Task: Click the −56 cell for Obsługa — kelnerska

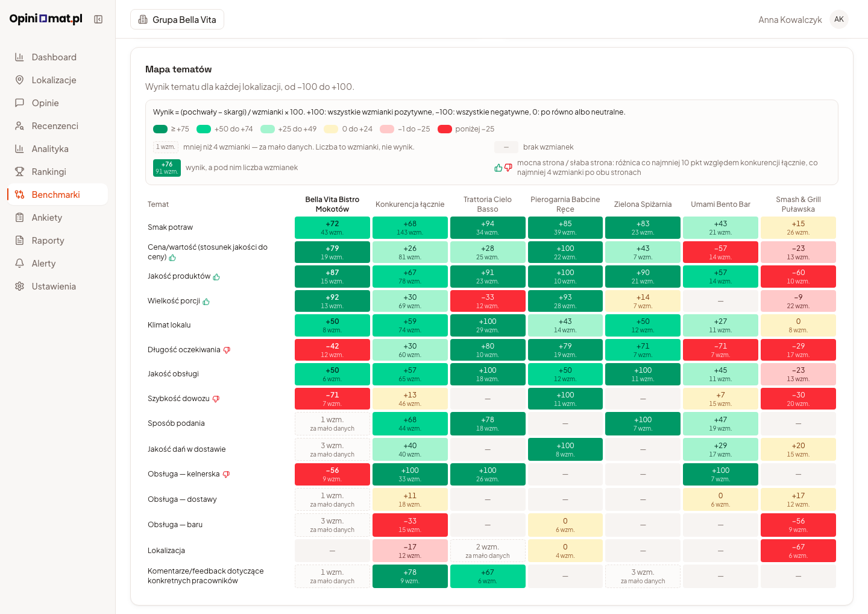Action: pos(332,474)
